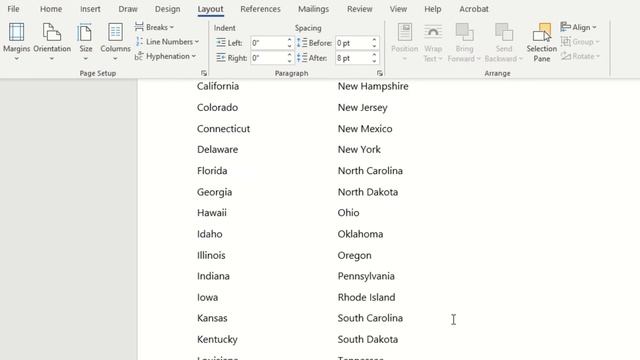
Task: Open the Selection Pane
Action: click(542, 42)
